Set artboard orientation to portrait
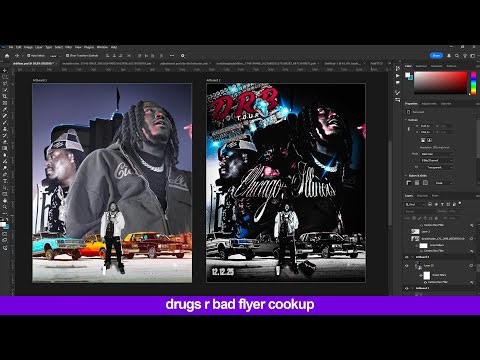 click(x=423, y=140)
